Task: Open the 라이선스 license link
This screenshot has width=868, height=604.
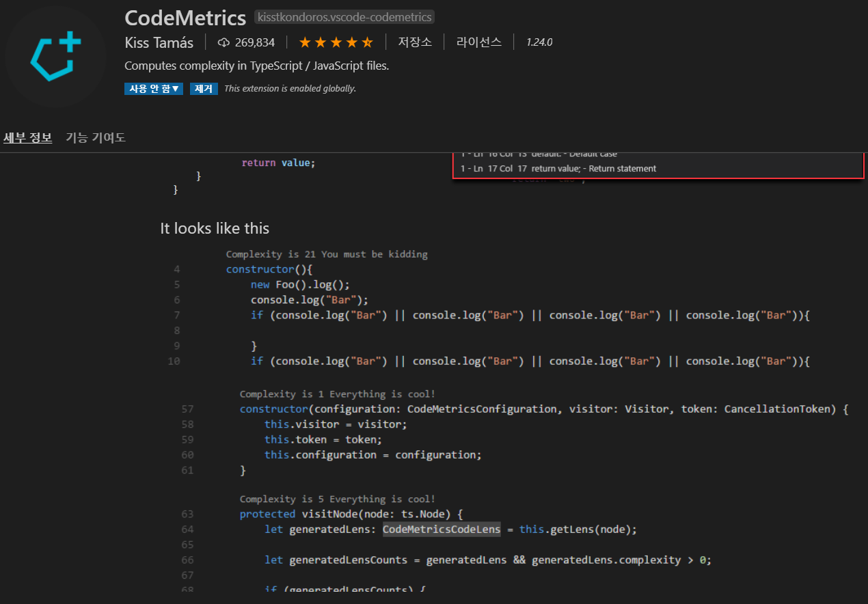Action: coord(478,42)
